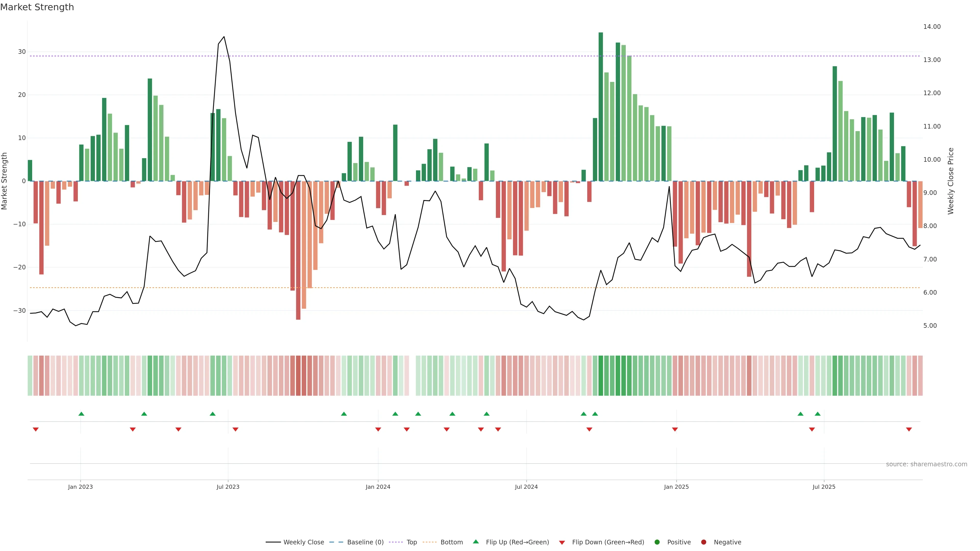Click the flip-up triangle just before Jul 2023
The image size is (980, 551).
pyautogui.click(x=213, y=414)
